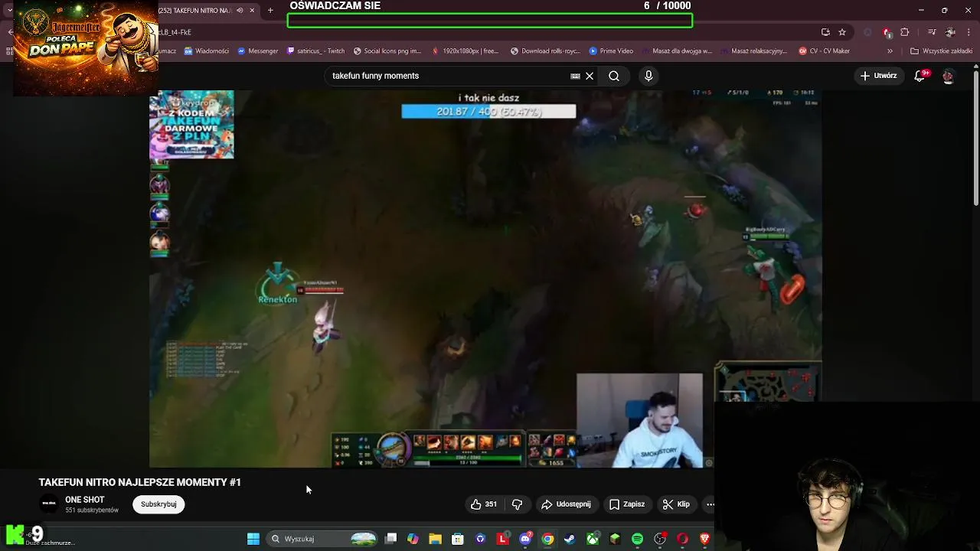
Task: Open Minecraft block icon on the taskbar
Action: pos(615,539)
